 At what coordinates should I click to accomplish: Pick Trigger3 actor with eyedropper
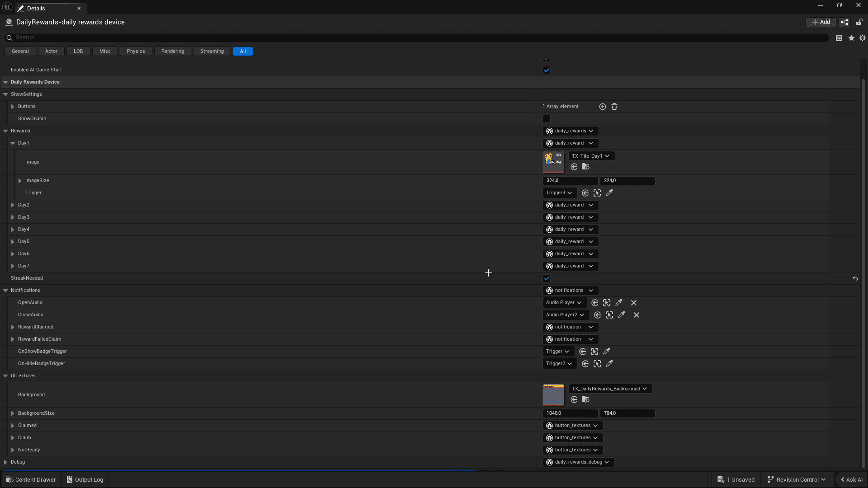pos(609,193)
